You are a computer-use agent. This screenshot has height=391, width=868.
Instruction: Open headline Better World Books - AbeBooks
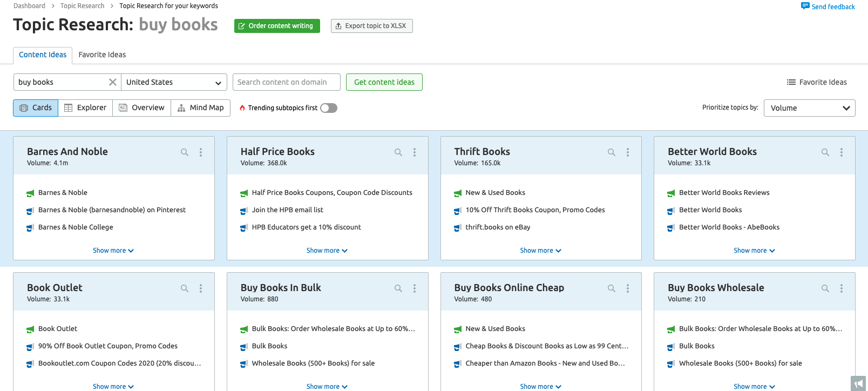(729, 227)
